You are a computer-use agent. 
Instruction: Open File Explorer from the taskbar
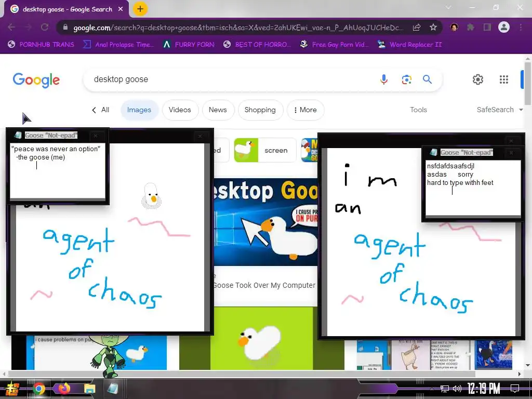tap(90, 389)
